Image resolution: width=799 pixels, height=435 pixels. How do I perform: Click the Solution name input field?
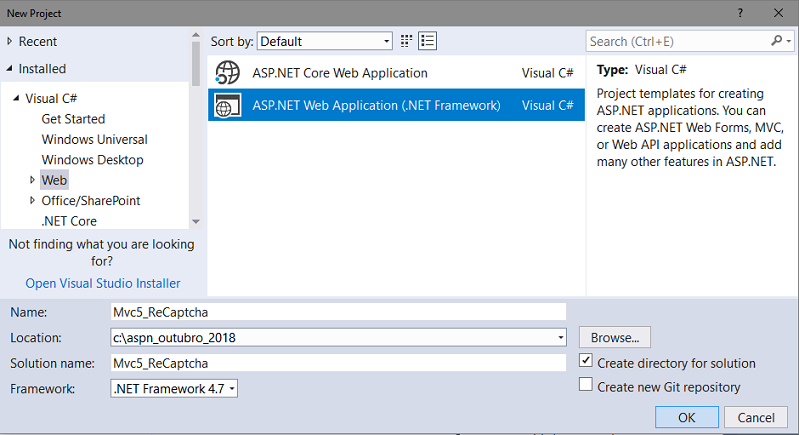(x=338, y=363)
